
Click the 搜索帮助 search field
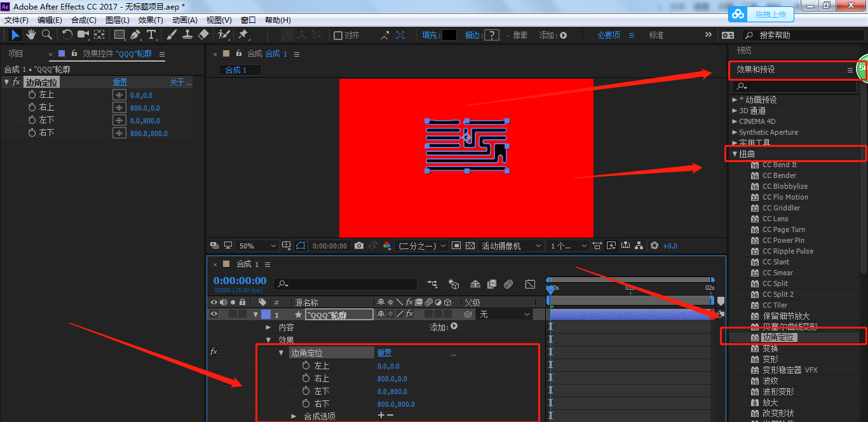802,36
